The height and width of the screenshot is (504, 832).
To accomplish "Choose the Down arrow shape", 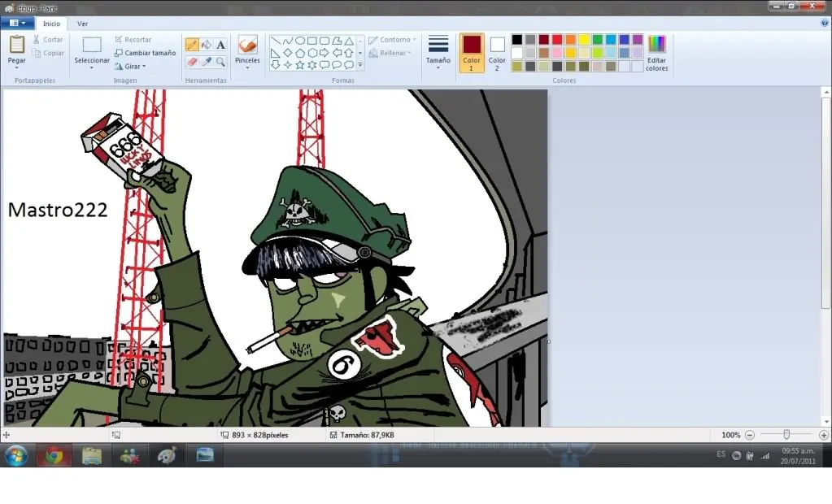I will tap(276, 65).
